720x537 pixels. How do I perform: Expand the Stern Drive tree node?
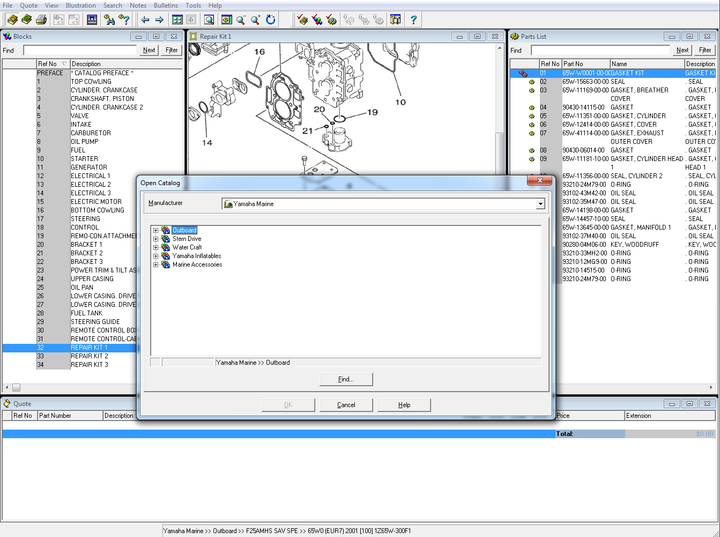[156, 239]
